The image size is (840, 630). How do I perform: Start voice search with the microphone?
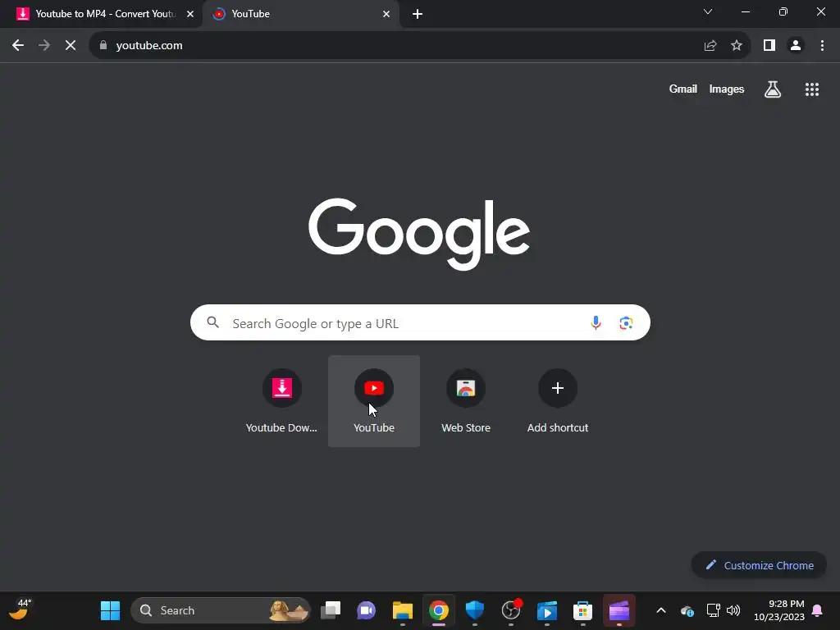(596, 323)
